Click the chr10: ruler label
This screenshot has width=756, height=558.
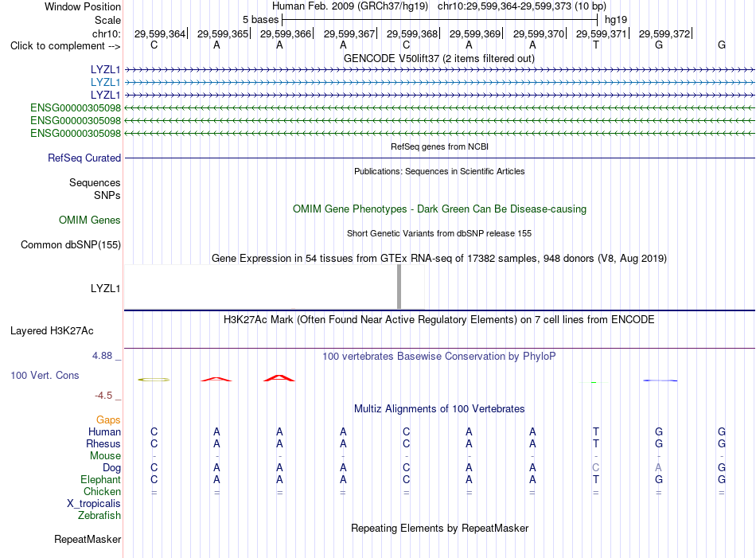[107, 33]
